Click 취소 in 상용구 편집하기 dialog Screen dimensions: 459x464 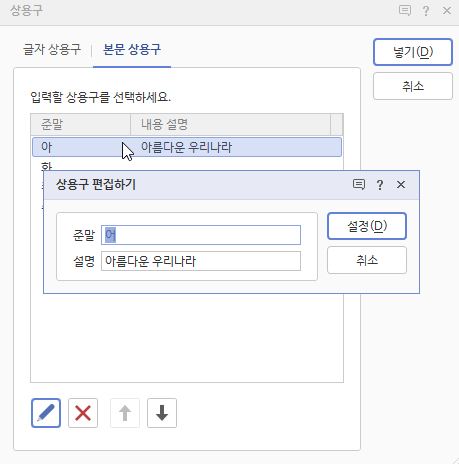[x=367, y=260]
